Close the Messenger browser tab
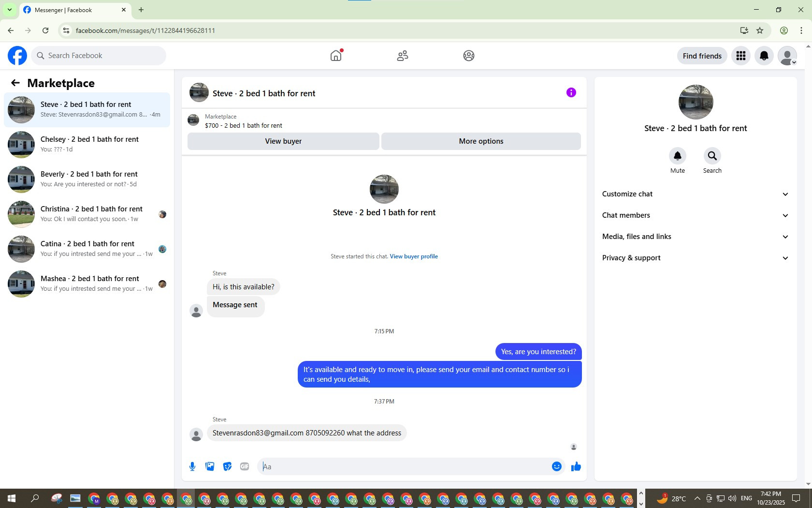Viewport: 812px width, 508px height. (124, 10)
